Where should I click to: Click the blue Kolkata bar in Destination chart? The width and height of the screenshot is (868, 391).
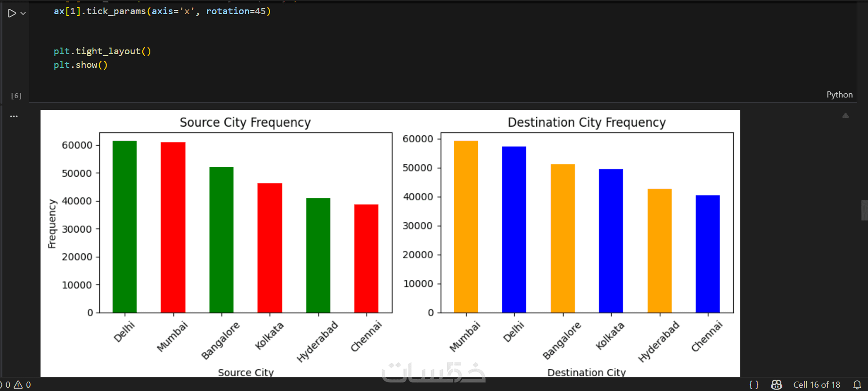pos(611,241)
